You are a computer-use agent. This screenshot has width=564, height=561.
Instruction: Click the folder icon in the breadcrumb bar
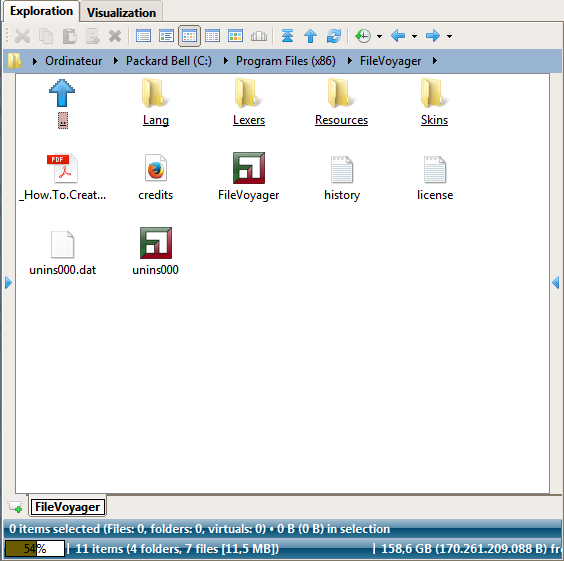(x=14, y=61)
